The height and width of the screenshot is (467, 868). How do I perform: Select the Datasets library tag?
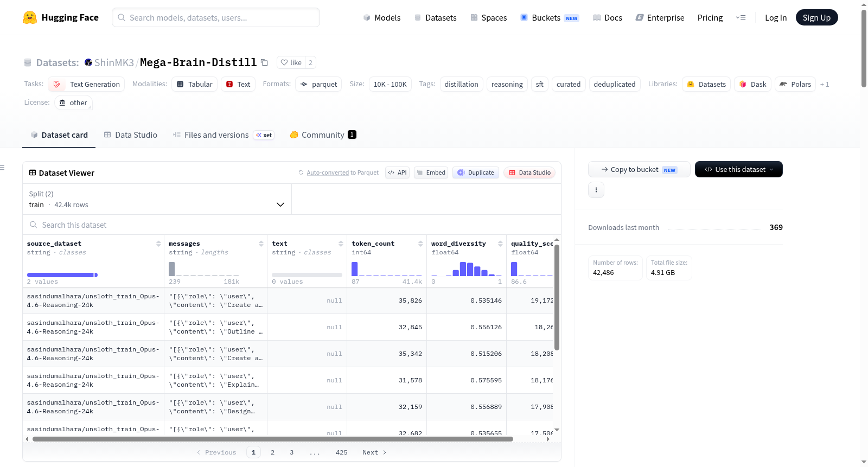click(706, 84)
